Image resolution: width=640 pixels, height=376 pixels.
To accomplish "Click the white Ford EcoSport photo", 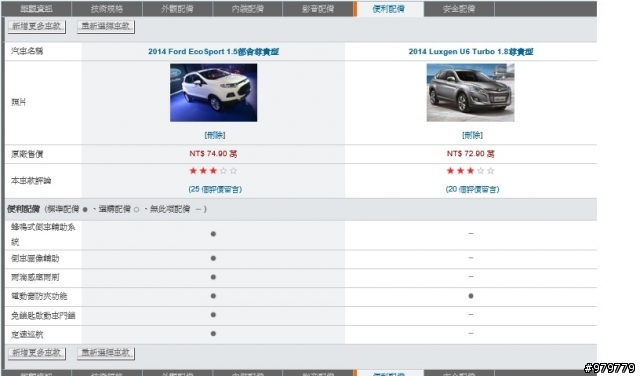I will click(x=213, y=93).
